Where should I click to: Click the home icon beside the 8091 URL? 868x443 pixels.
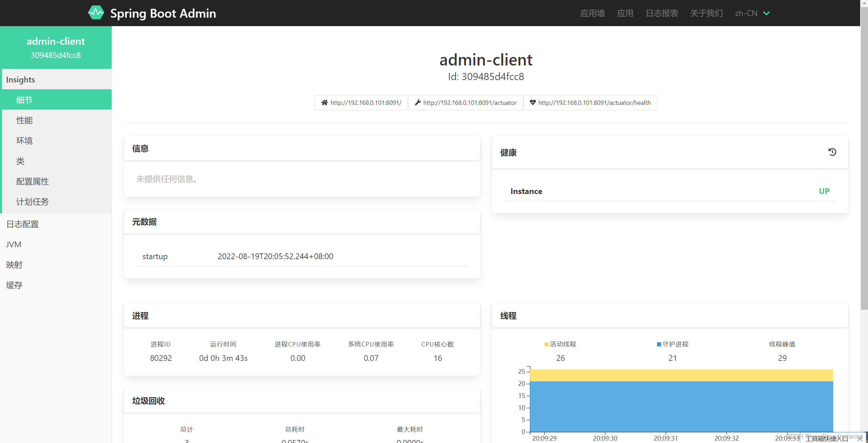[325, 102]
